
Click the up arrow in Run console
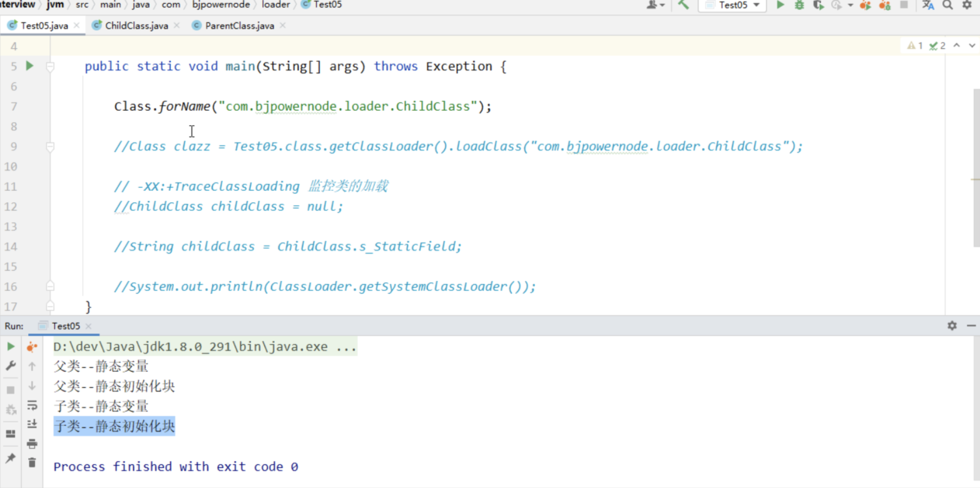(32, 367)
